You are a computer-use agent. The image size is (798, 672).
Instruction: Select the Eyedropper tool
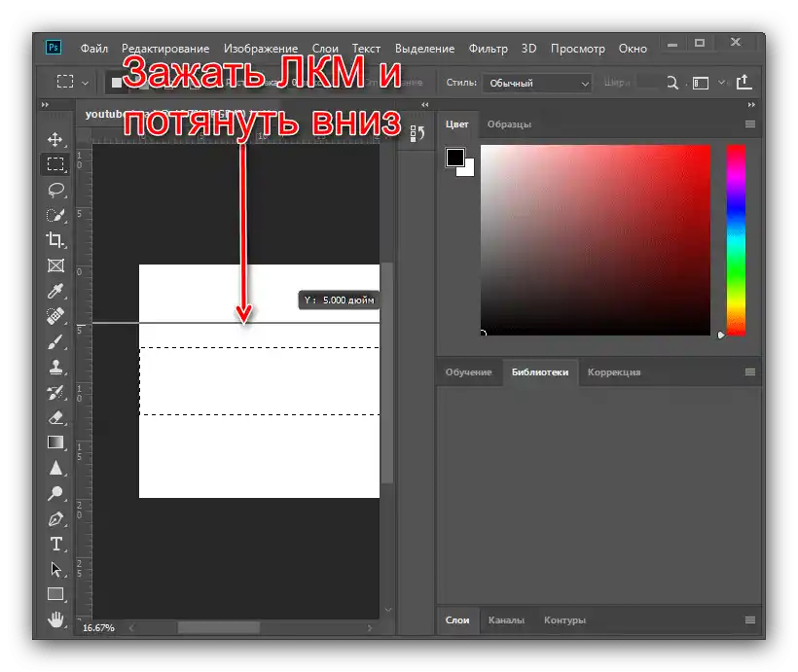pos(55,291)
